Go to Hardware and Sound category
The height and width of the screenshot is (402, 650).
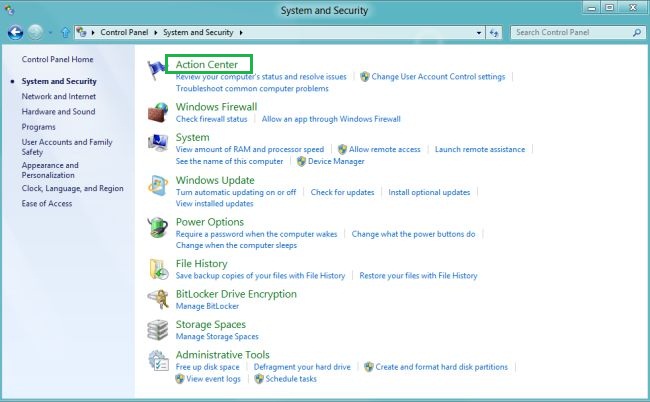pyautogui.click(x=58, y=111)
